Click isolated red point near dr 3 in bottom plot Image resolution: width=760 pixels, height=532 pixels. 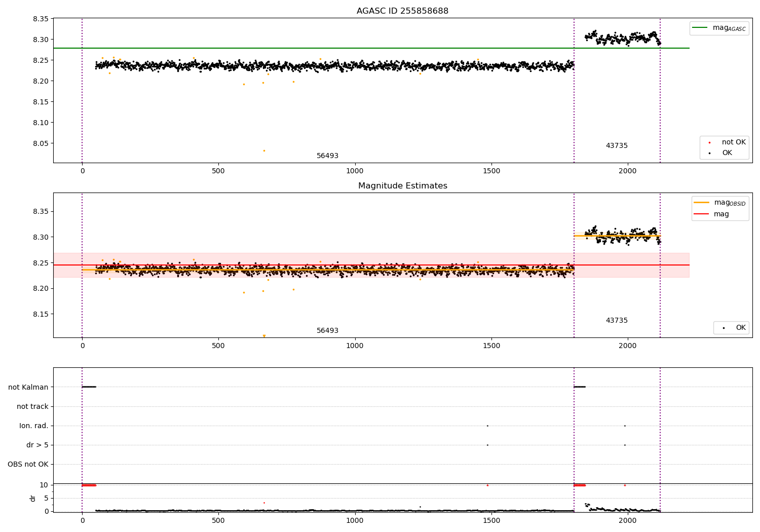(264, 503)
